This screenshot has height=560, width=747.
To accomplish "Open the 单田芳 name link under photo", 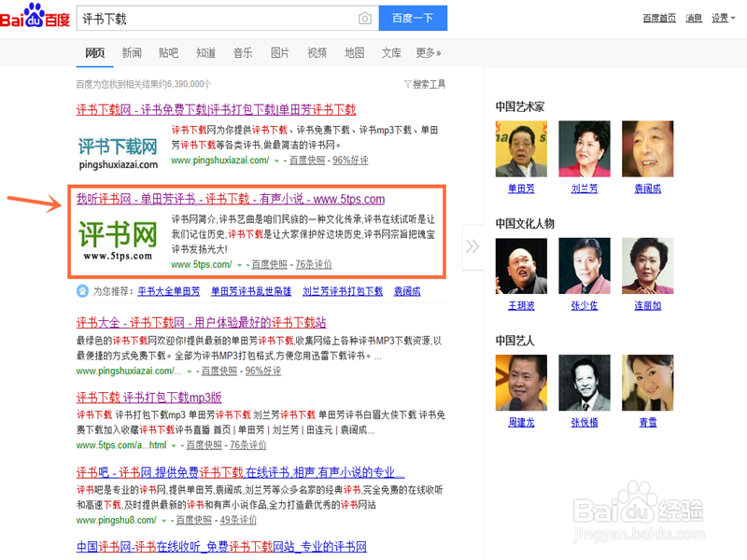I will [x=521, y=189].
